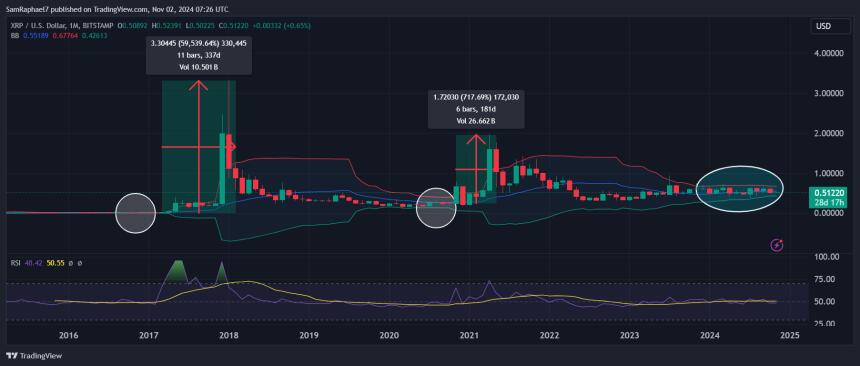Click the measurement text Vol 26.662 B
This screenshot has height=366, width=860.
click(476, 120)
